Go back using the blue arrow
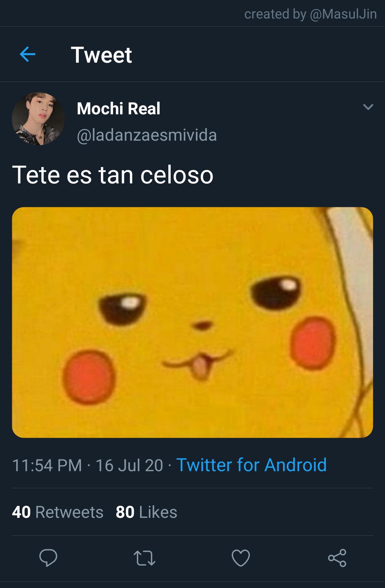Screen dimensions: 385x588 point(27,54)
